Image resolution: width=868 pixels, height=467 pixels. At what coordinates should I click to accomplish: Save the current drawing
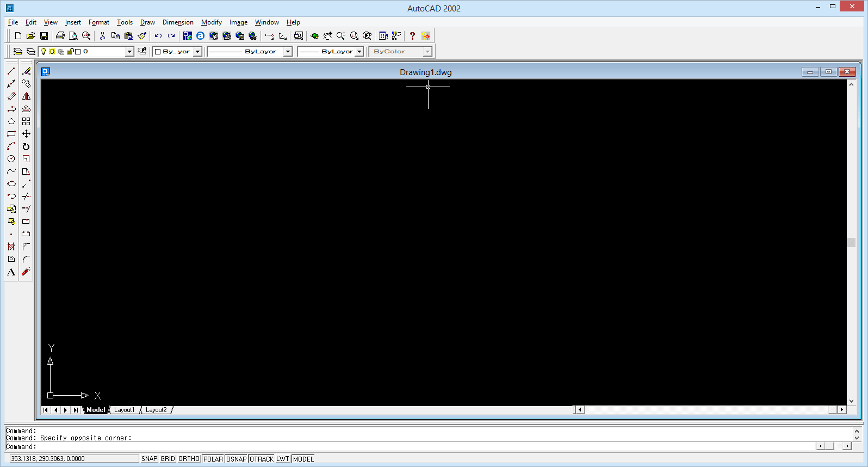click(x=44, y=36)
